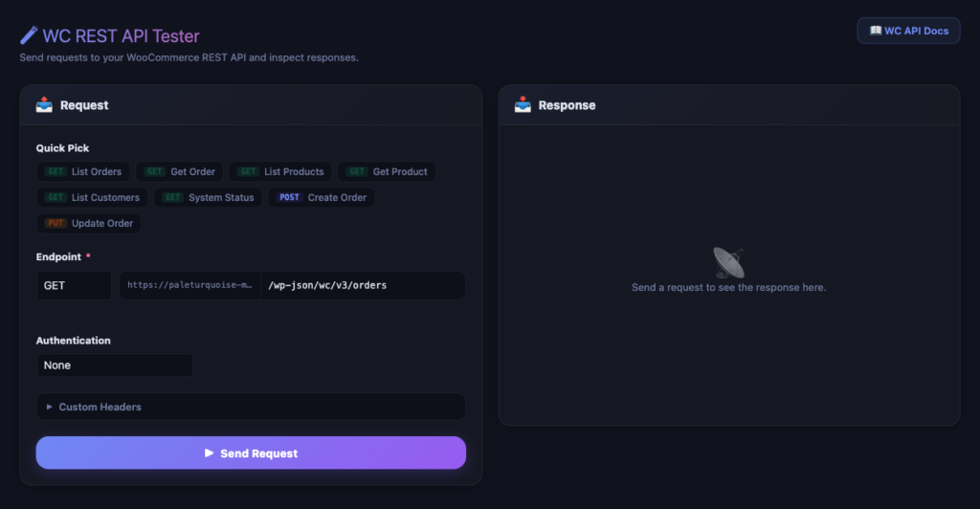980x509 pixels.
Task: Click the book icon in WC API Docs
Action: click(876, 31)
